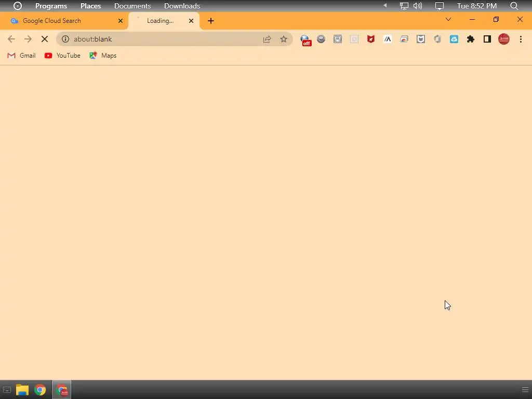532x399 pixels.
Task: Open the Places menu
Action: (x=90, y=6)
